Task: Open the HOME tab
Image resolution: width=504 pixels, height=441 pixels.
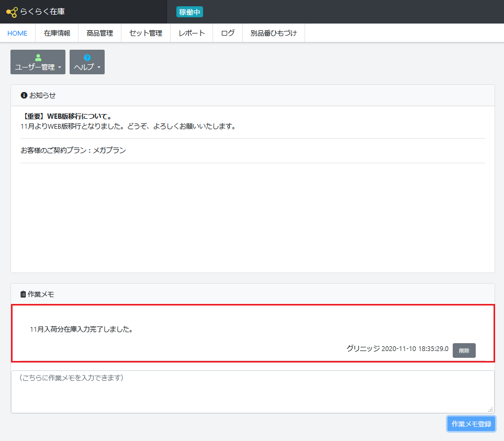Action: point(17,33)
